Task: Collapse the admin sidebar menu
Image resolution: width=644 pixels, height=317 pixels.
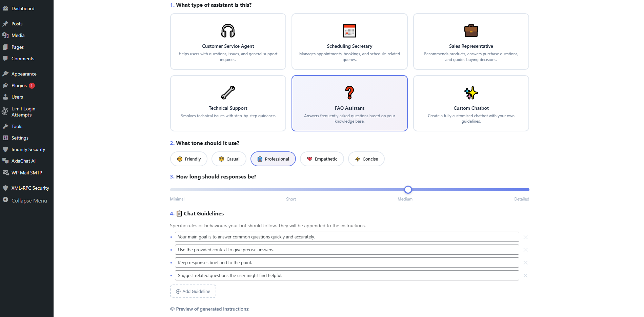Action: 29,200
